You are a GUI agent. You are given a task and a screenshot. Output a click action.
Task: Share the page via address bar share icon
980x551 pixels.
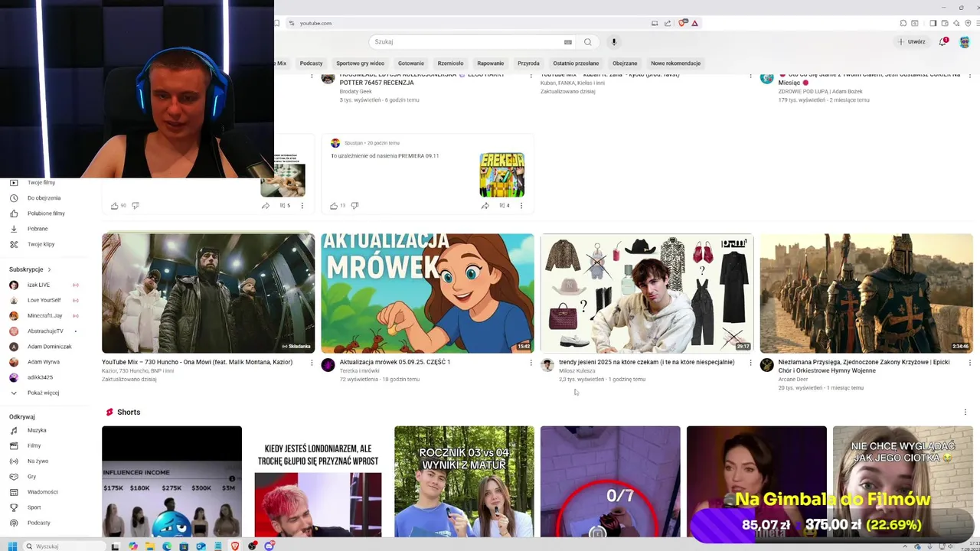coord(668,23)
